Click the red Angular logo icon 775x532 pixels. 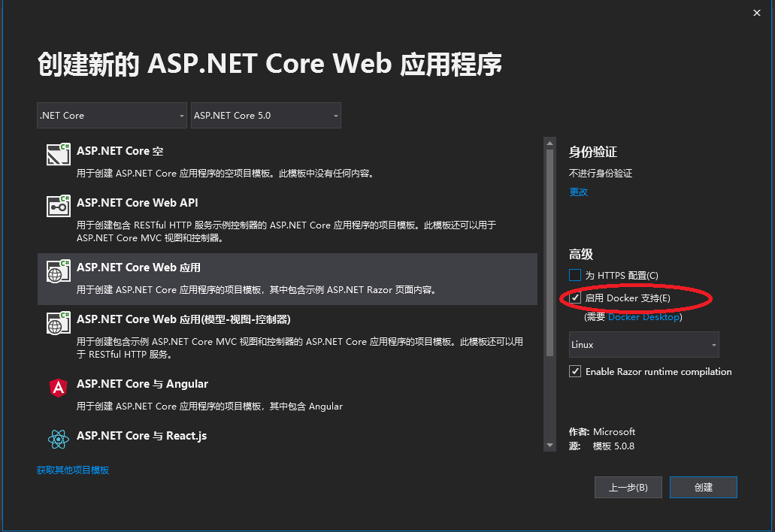[59, 388]
